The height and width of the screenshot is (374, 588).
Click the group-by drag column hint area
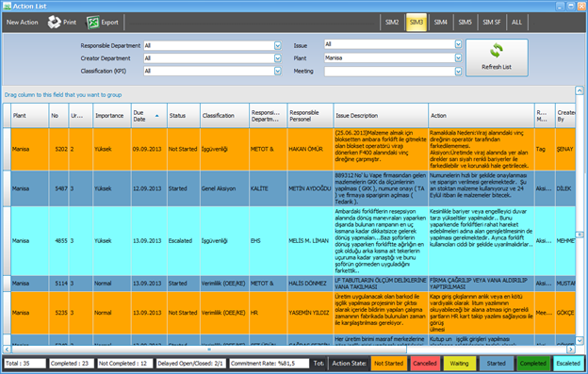pos(288,95)
